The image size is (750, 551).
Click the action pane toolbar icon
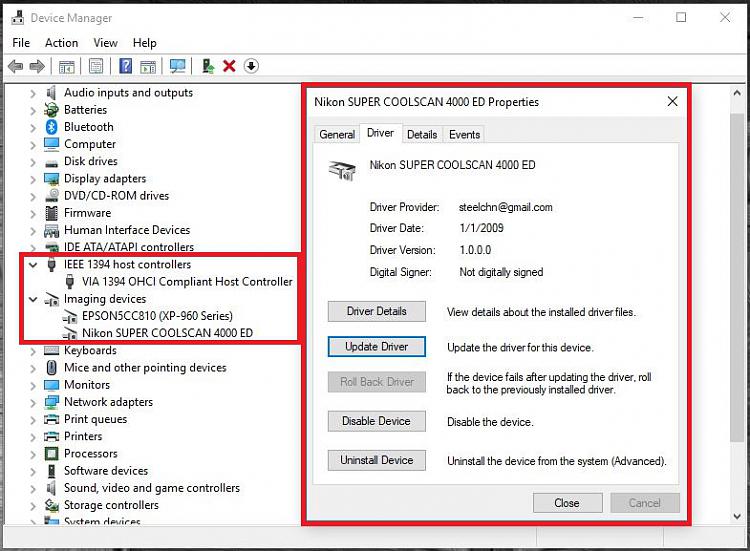[148, 66]
